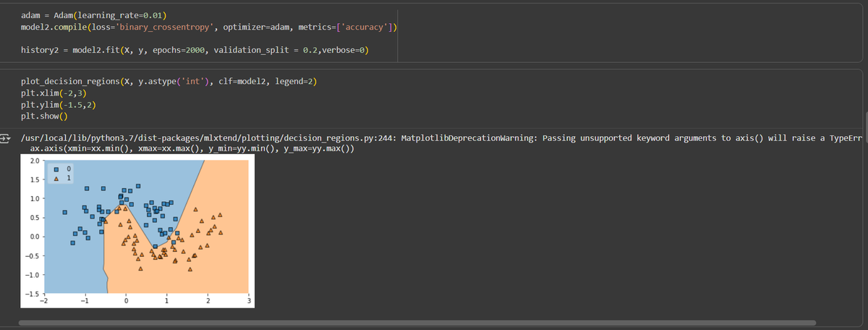
Task: Click the 'ax.axis(xmin=xx.min()' output line
Action: [x=192, y=149]
